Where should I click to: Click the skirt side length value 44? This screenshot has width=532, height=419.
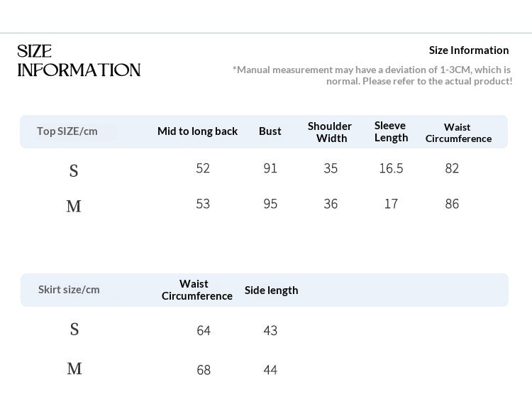(x=270, y=370)
